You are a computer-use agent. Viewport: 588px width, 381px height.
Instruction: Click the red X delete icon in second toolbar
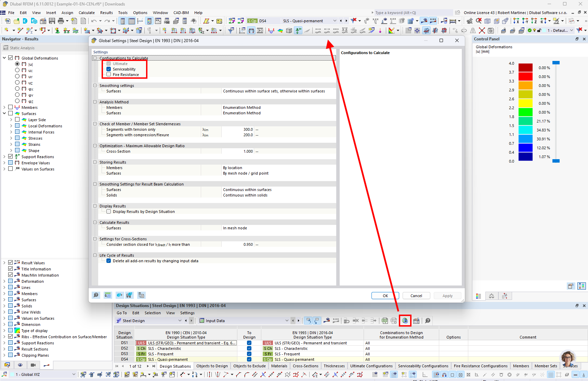pos(482,30)
